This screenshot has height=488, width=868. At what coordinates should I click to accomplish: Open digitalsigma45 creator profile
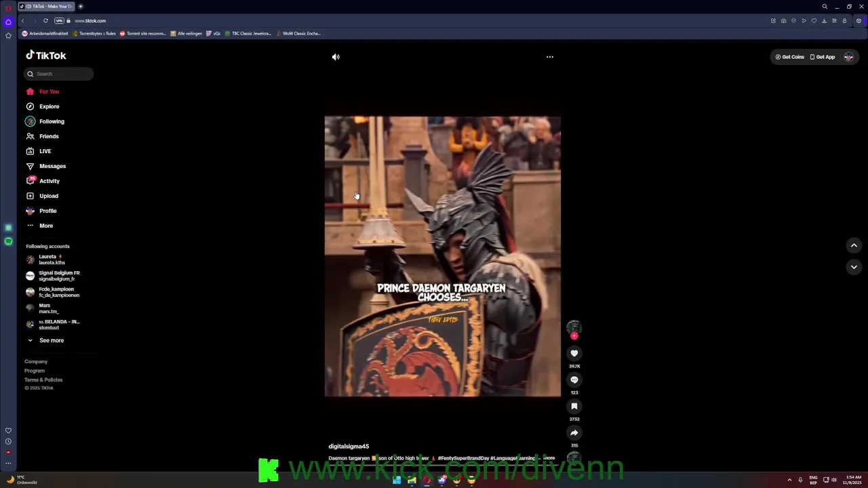tap(349, 447)
